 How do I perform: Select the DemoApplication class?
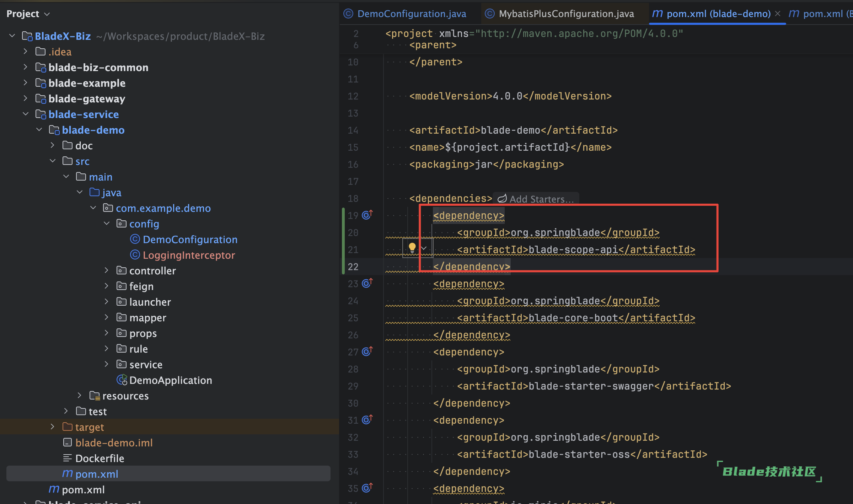pyautogui.click(x=171, y=380)
